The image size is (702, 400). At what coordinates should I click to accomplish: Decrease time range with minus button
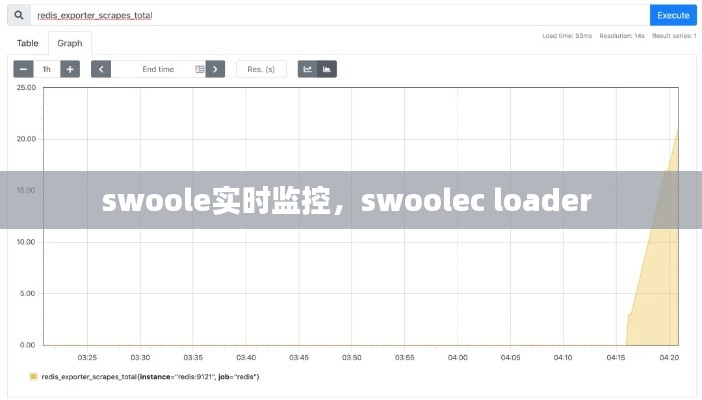click(23, 69)
